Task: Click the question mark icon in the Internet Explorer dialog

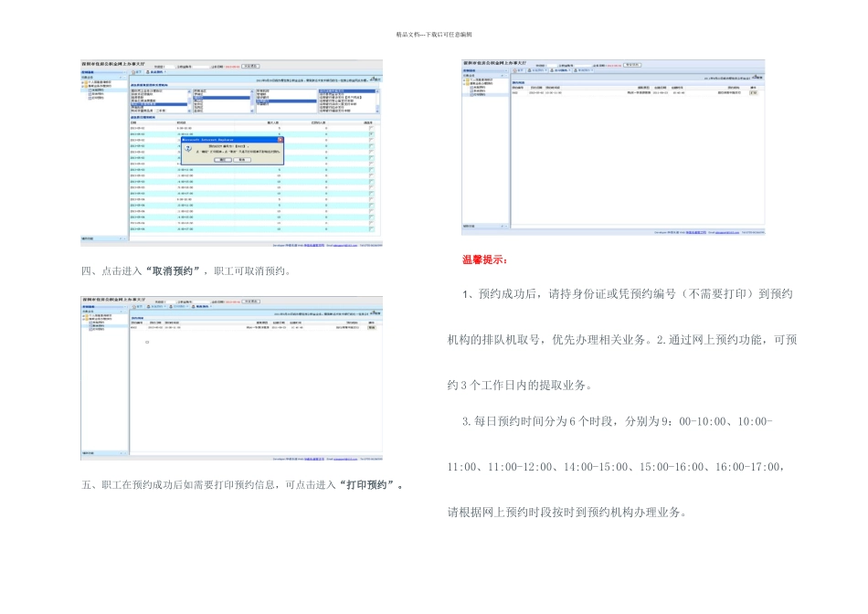Action: (x=188, y=148)
